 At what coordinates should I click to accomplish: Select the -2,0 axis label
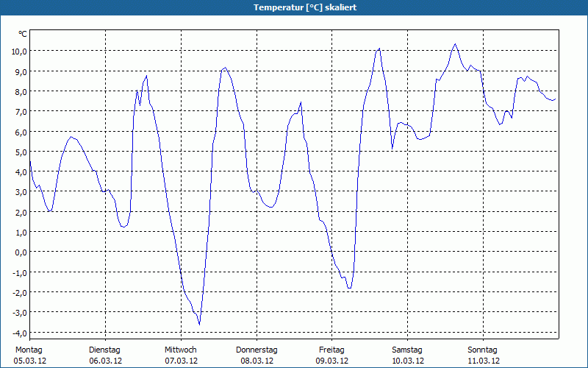[20, 293]
